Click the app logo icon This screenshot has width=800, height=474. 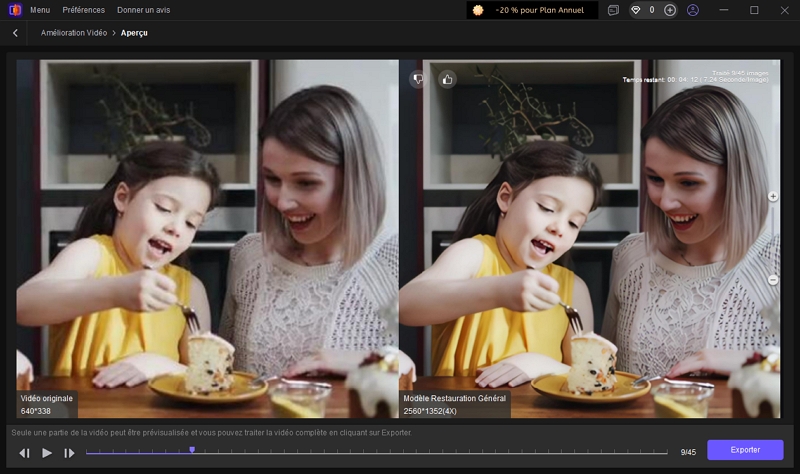(x=14, y=10)
